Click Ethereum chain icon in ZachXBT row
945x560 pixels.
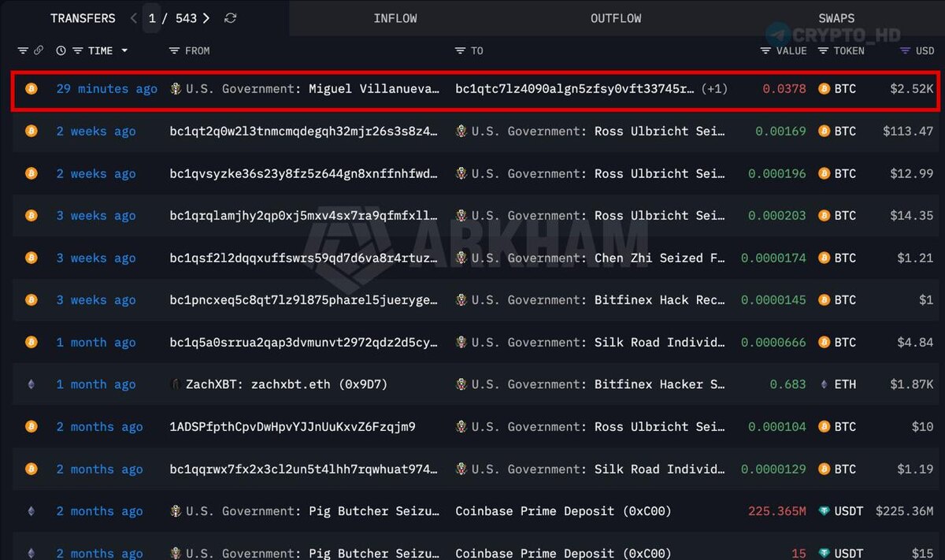tap(31, 384)
